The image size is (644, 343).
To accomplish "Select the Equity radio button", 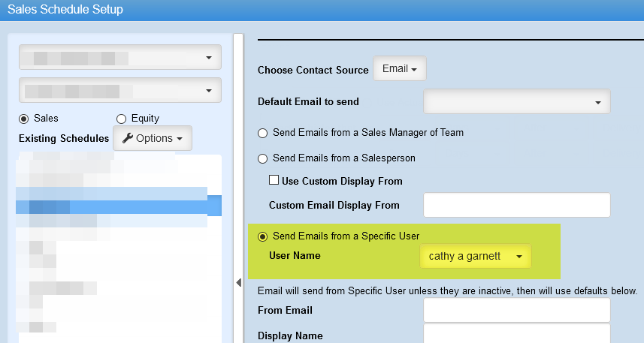I will tap(121, 119).
